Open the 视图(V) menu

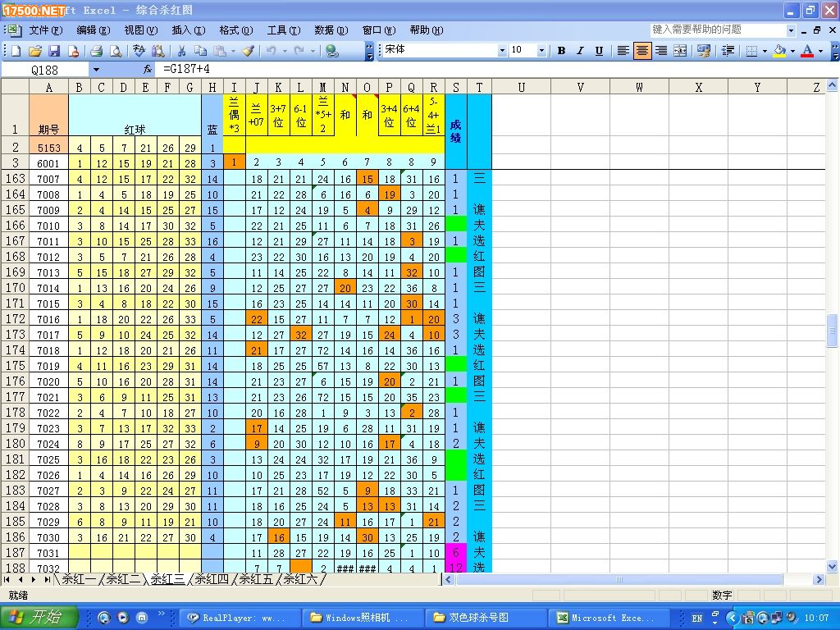(141, 30)
